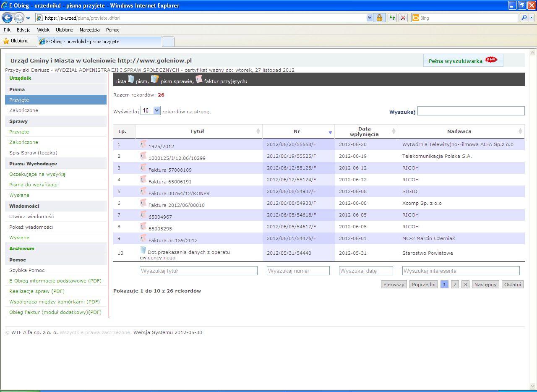Select the E-Obieg pisma przyjete tab
The height and width of the screenshot is (392, 537).
(x=99, y=42)
